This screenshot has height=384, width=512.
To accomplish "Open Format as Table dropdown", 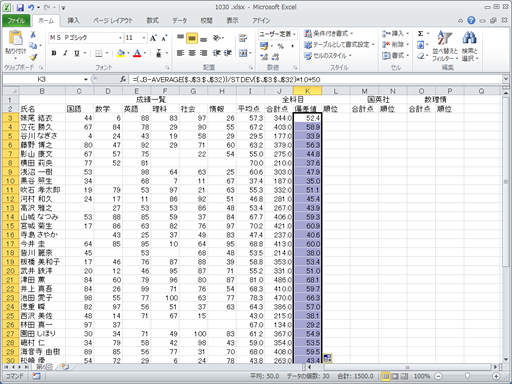I will click(339, 45).
